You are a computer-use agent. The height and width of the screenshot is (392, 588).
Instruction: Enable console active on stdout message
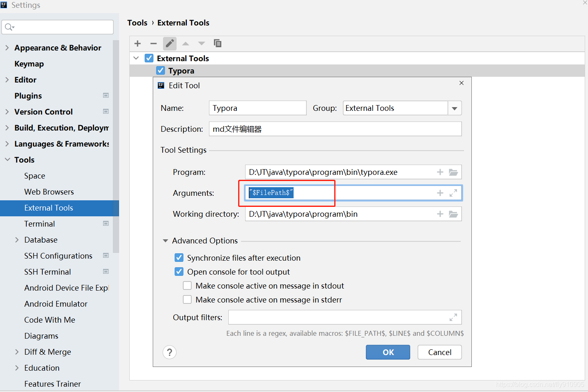coord(187,286)
